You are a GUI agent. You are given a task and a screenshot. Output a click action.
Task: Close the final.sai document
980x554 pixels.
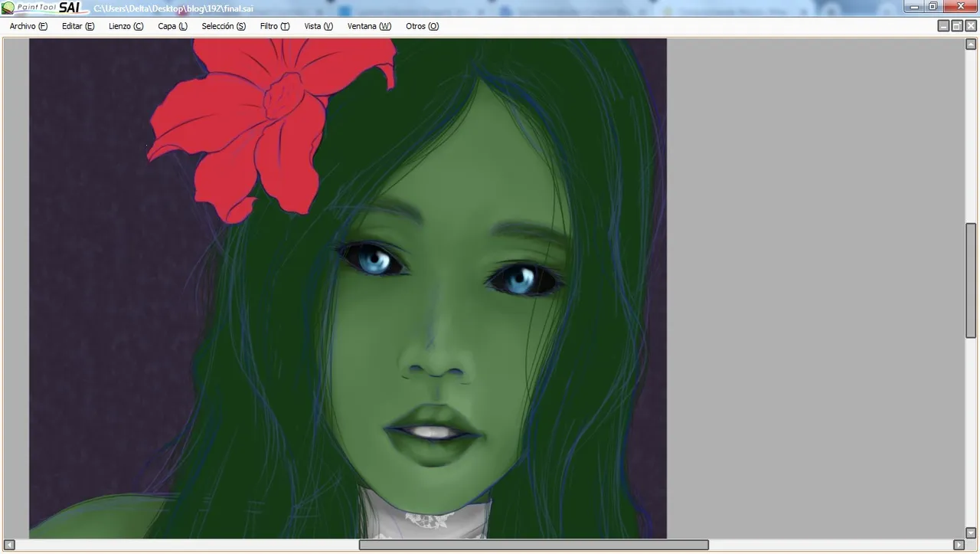click(x=971, y=26)
